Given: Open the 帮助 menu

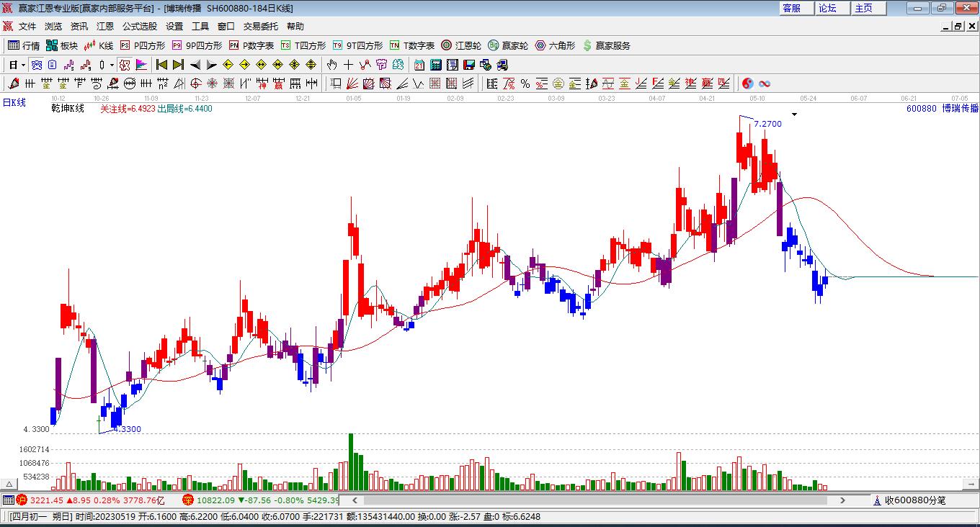Looking at the screenshot, I should (295, 26).
